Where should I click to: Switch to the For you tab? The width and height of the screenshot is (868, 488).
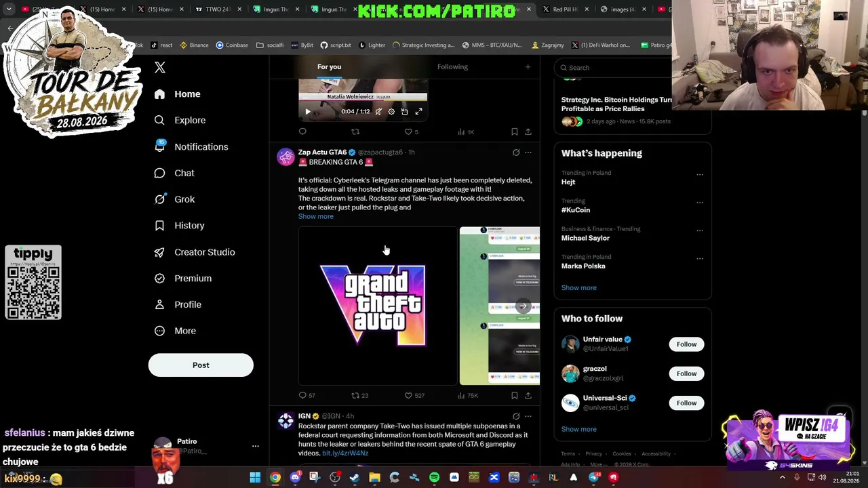click(x=329, y=66)
